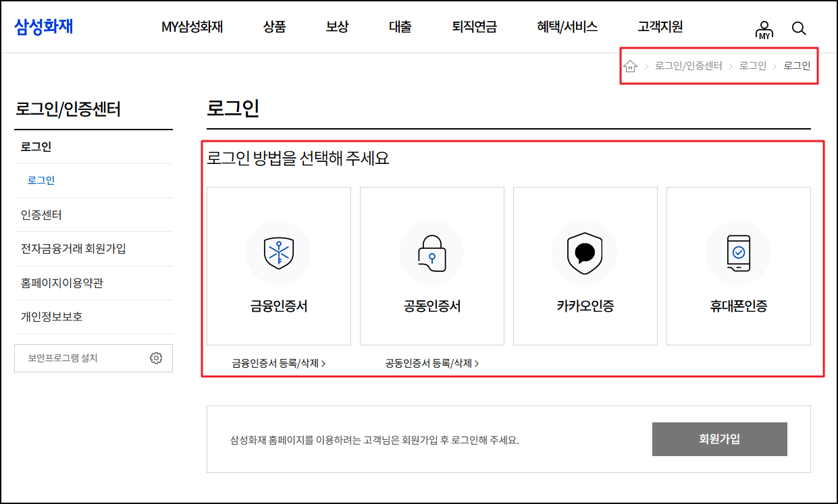This screenshot has width=838, height=504.
Task: Open the 퇴직연금 menu
Action: 474,28
